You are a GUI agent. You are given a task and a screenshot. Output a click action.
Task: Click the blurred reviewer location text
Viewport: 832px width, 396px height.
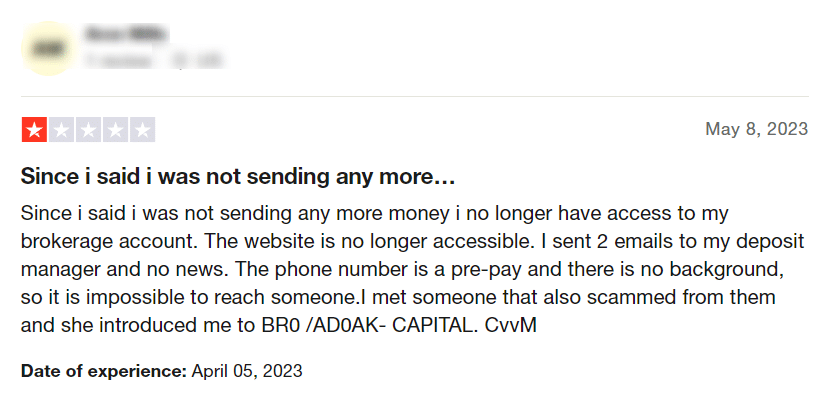[195, 61]
